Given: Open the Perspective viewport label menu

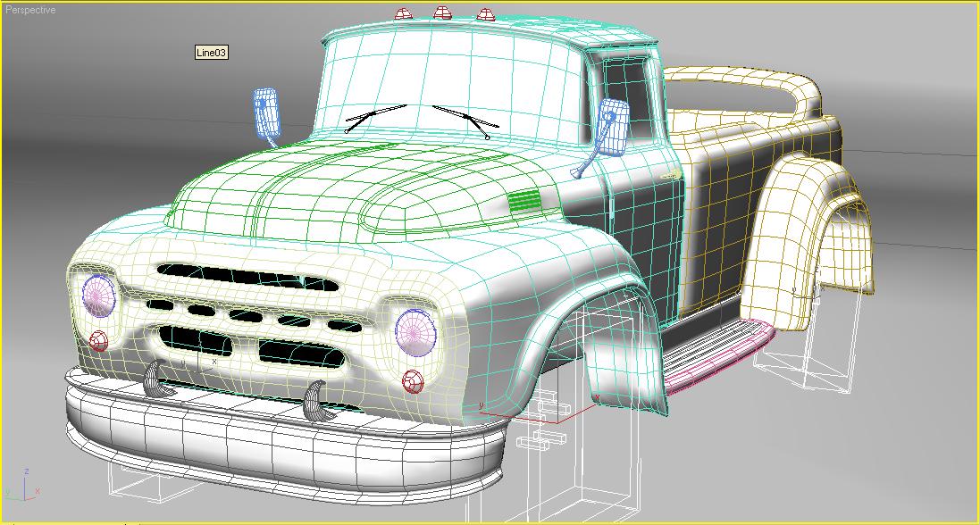Looking at the screenshot, I should tap(29, 10).
